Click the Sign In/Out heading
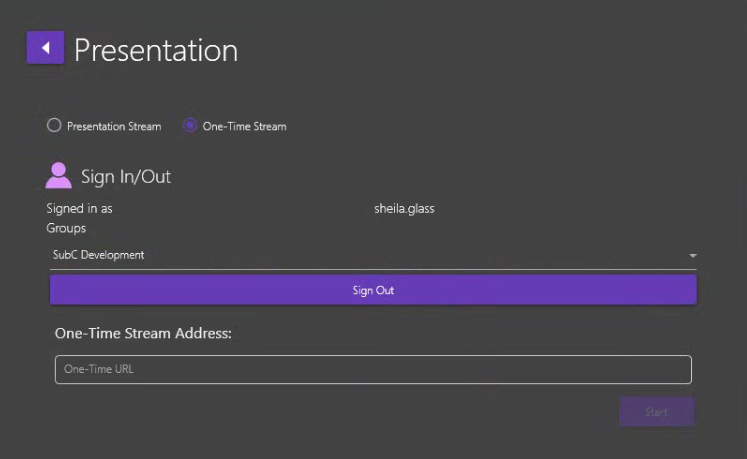Screen dimensions: 747x459 tap(126, 177)
